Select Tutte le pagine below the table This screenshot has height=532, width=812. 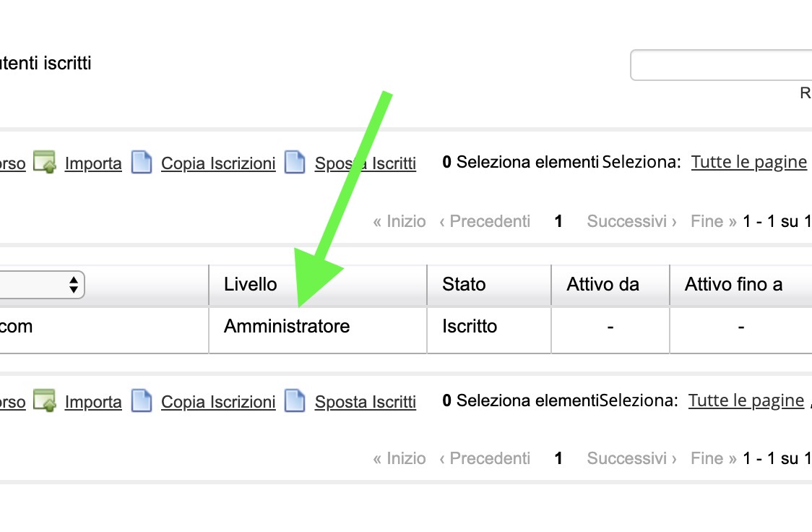(746, 400)
